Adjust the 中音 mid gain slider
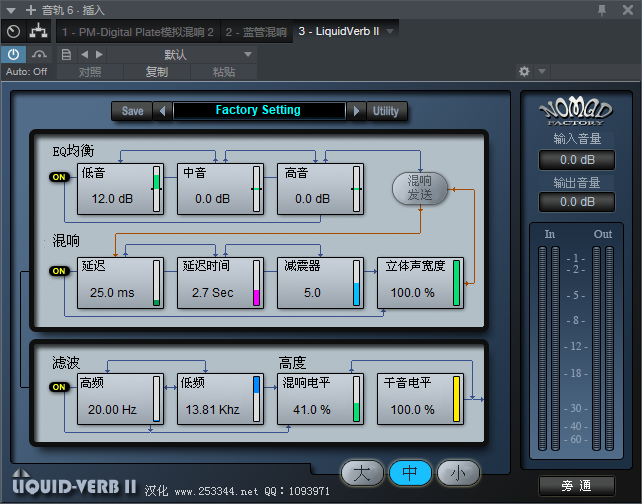The height and width of the screenshot is (504, 642). [x=256, y=189]
